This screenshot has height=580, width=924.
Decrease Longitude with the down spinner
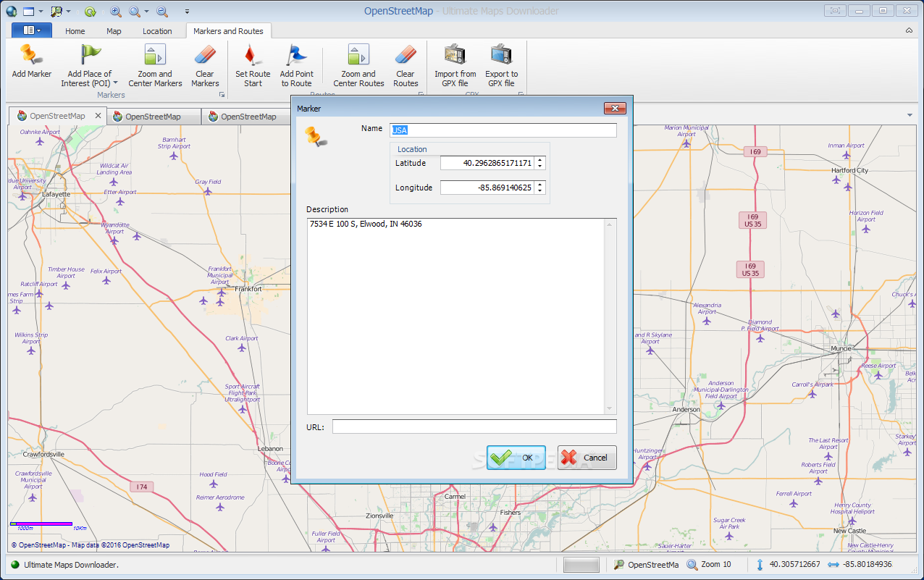coord(540,191)
